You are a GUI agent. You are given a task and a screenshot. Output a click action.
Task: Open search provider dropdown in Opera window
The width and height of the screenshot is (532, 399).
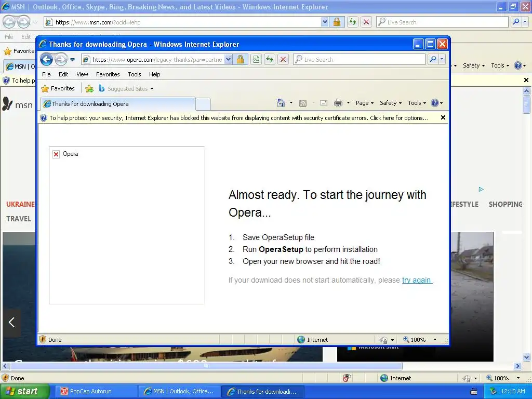(x=442, y=60)
